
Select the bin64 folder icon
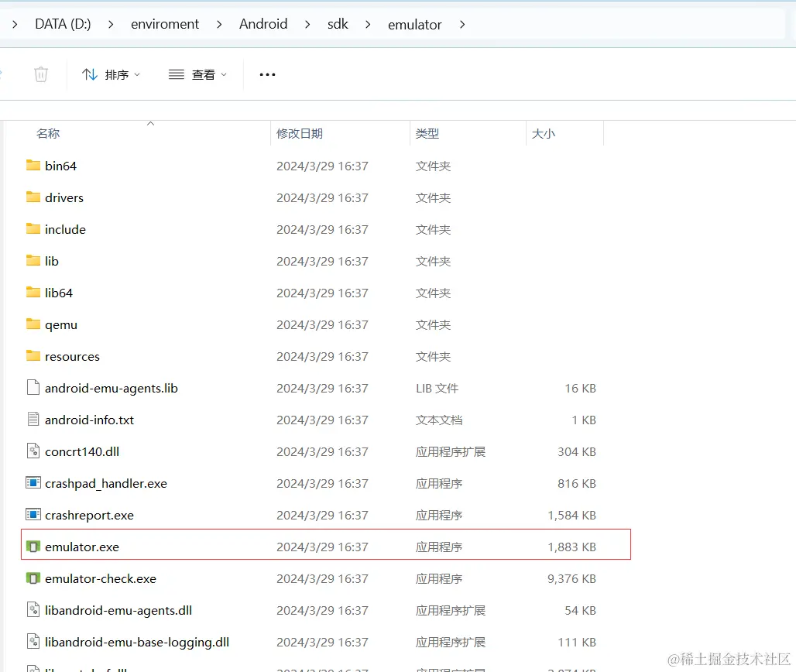tap(33, 165)
